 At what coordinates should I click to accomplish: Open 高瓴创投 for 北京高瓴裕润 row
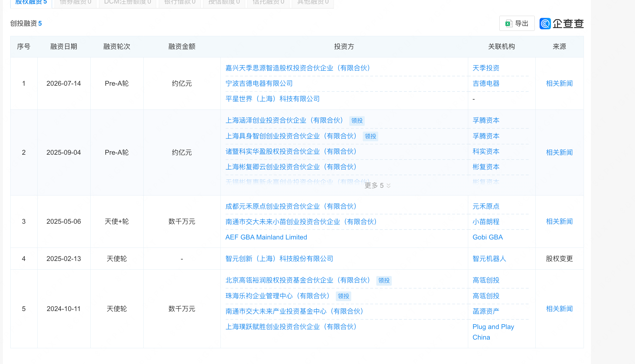pyautogui.click(x=486, y=280)
